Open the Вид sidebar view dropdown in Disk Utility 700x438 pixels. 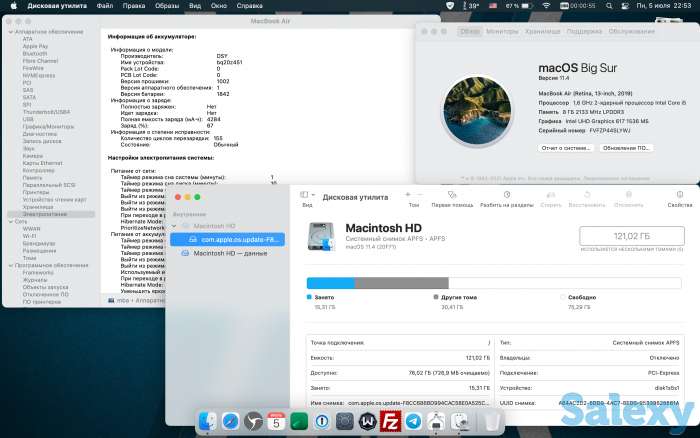click(x=307, y=195)
